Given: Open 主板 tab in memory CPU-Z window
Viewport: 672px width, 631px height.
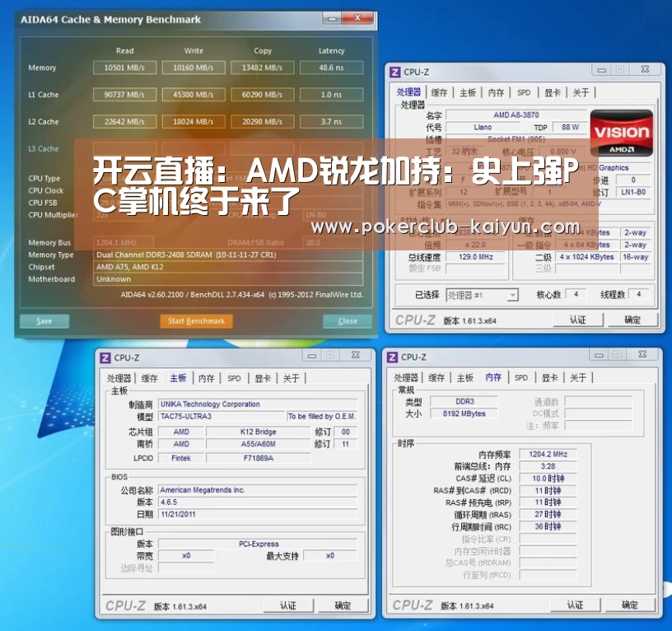Looking at the screenshot, I should pos(464,377).
